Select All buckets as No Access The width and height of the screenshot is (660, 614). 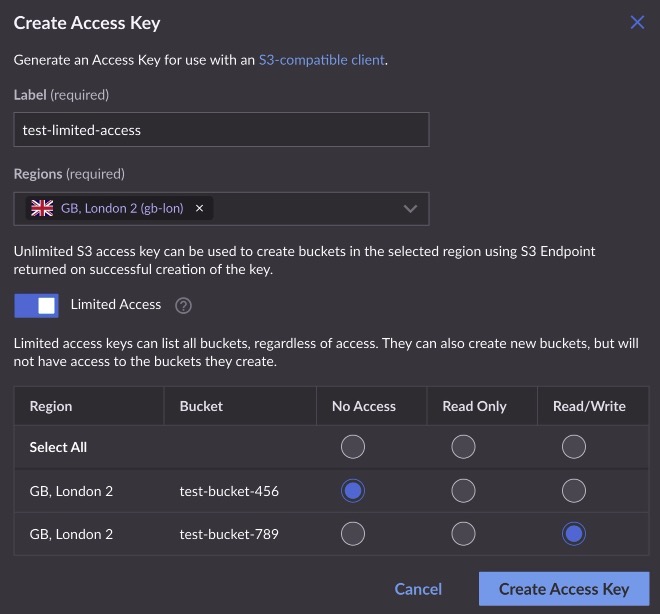click(x=353, y=447)
